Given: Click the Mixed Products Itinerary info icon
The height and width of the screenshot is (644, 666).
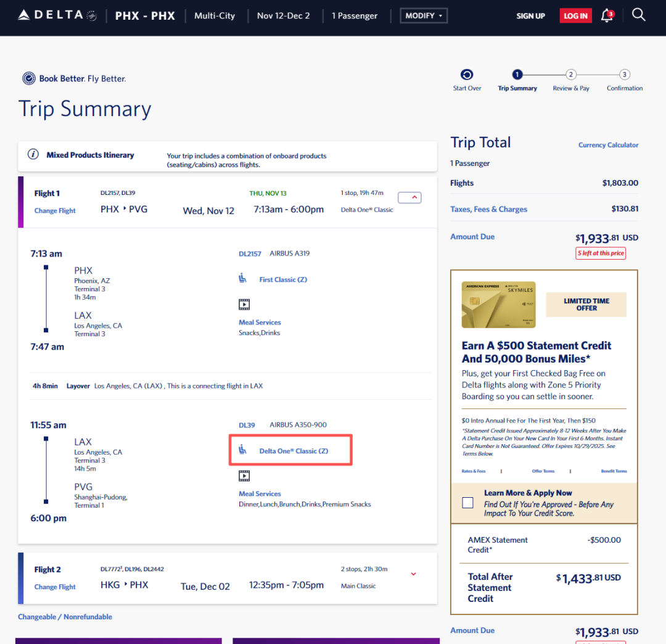Looking at the screenshot, I should (x=34, y=155).
